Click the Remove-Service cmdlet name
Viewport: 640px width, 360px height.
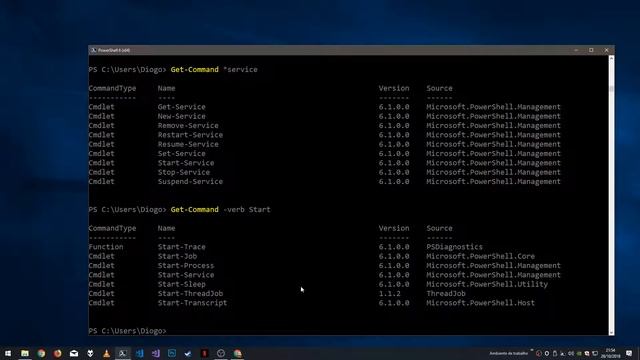coord(188,126)
